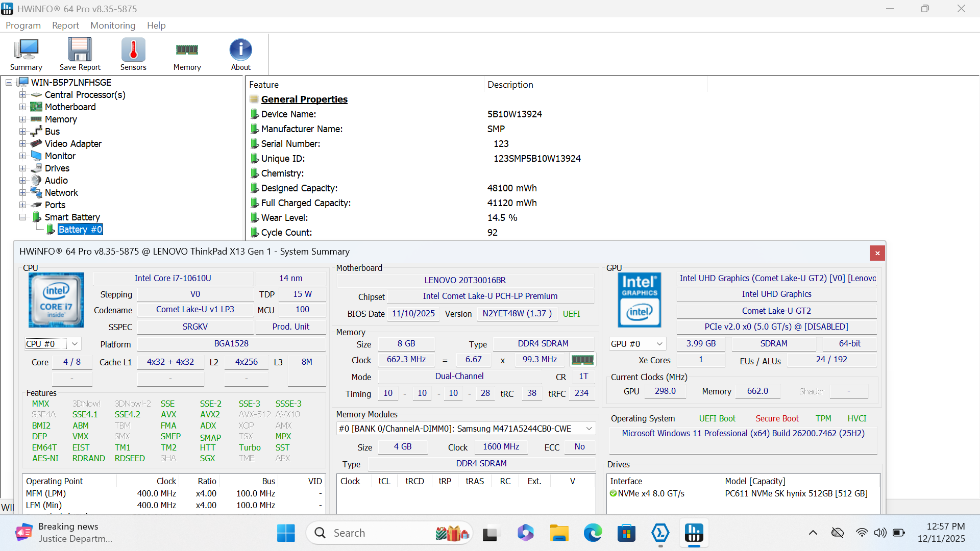Click the Save Report floppy icon
Image resolution: width=980 pixels, height=551 pixels.
(x=80, y=50)
